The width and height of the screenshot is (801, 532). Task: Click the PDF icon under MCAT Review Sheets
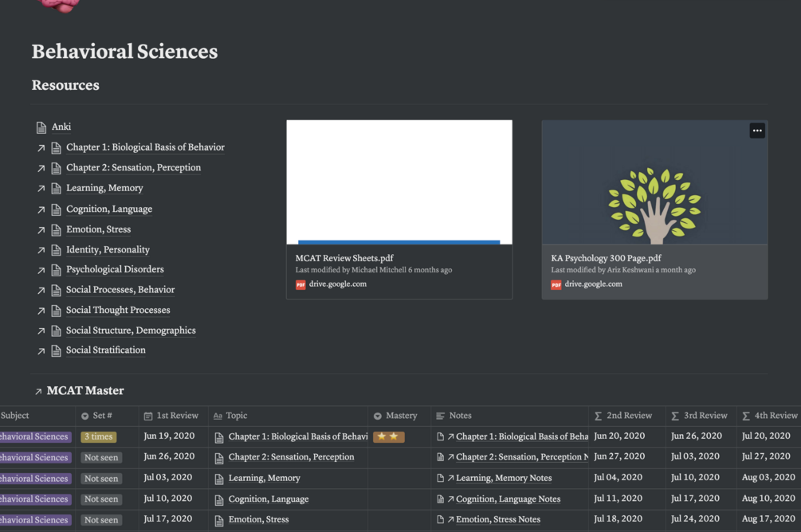tap(300, 284)
